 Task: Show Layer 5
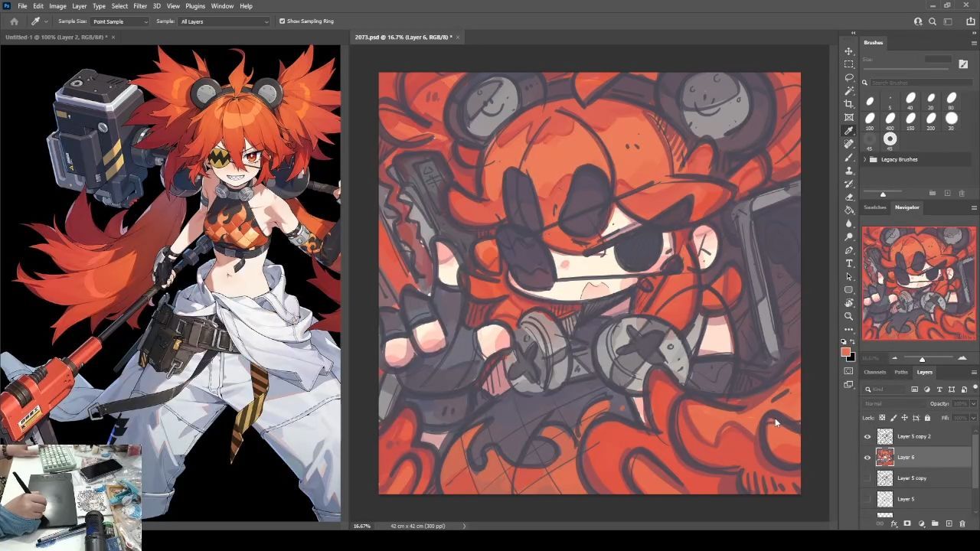click(x=867, y=499)
